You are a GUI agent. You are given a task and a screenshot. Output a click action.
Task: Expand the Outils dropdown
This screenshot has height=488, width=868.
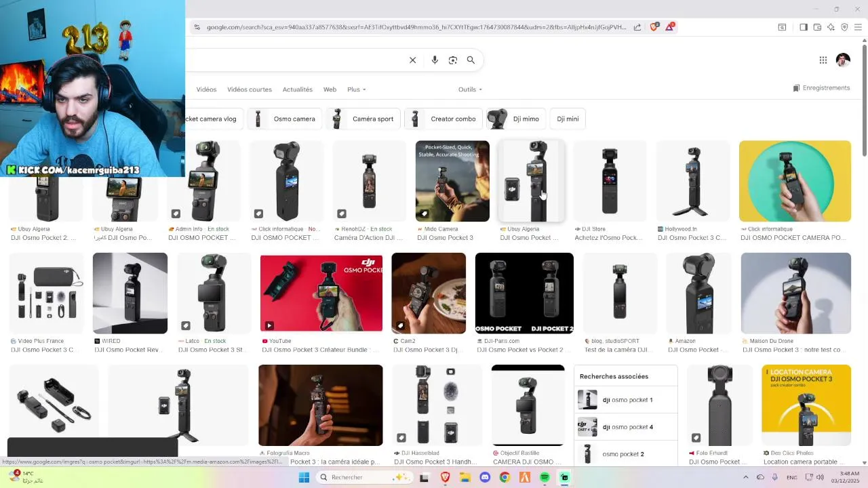[470, 89]
